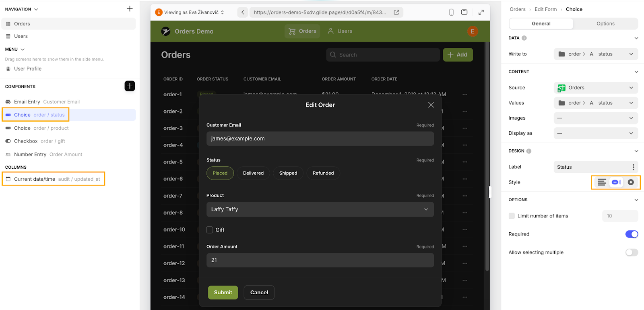
Task: Turn off the Required toggle
Action: click(632, 234)
